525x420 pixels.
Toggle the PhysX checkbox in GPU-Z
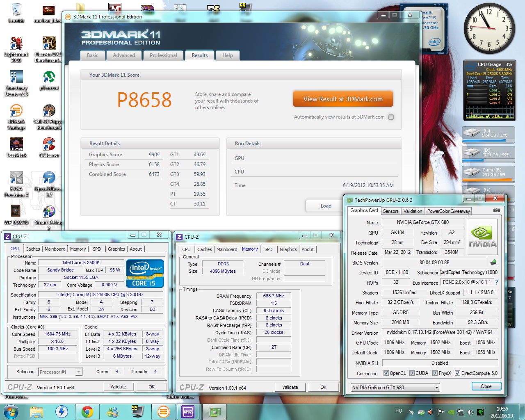435,373
